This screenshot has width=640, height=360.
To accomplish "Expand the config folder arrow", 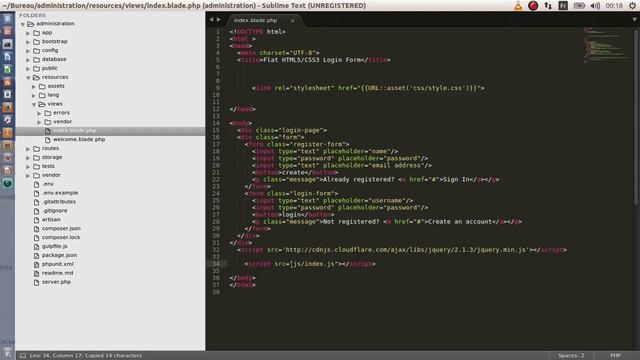I will click(28, 51).
